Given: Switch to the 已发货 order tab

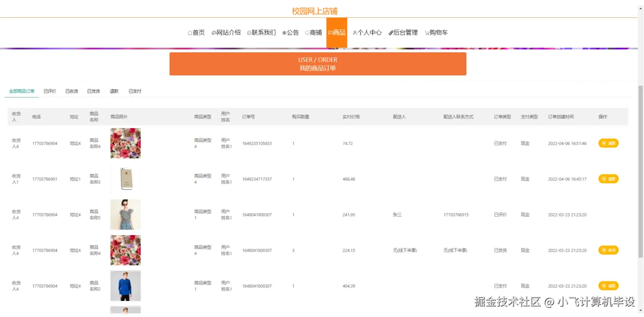Looking at the screenshot, I should [93, 90].
